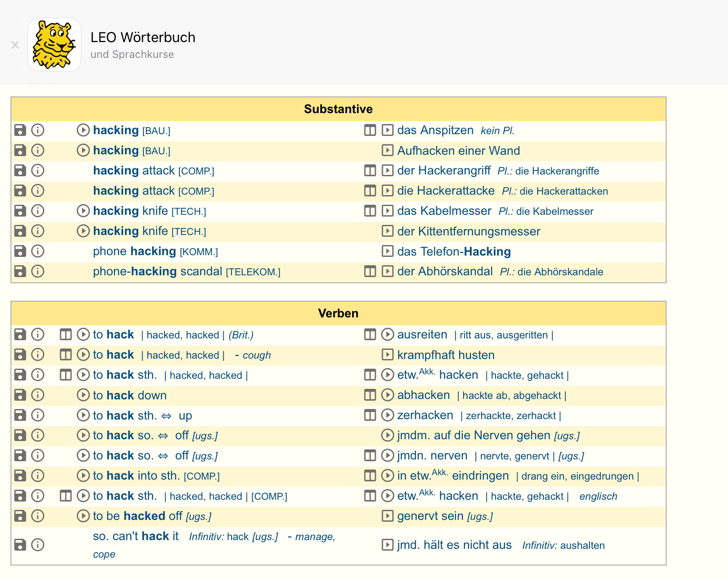728x580 pixels.
Task: Open the LEO lion app icon
Action: point(54,45)
